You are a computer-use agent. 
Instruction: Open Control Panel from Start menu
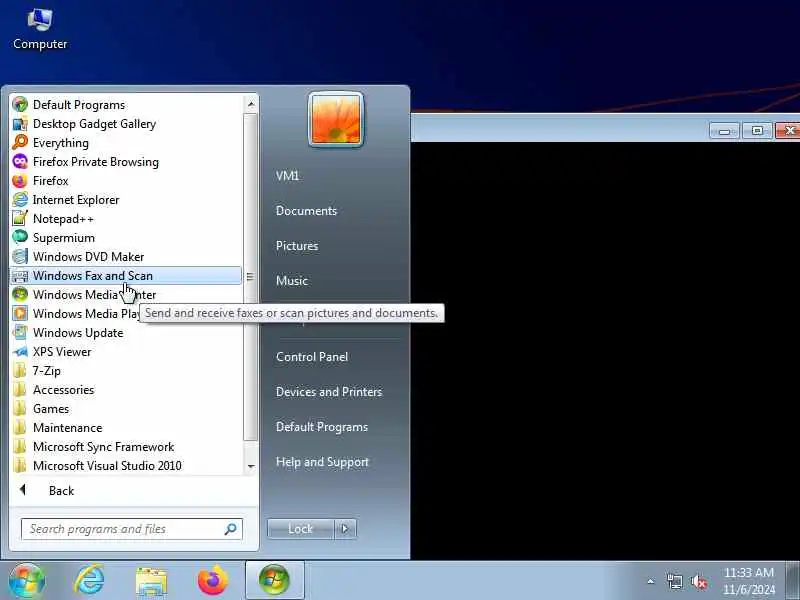pyautogui.click(x=312, y=357)
